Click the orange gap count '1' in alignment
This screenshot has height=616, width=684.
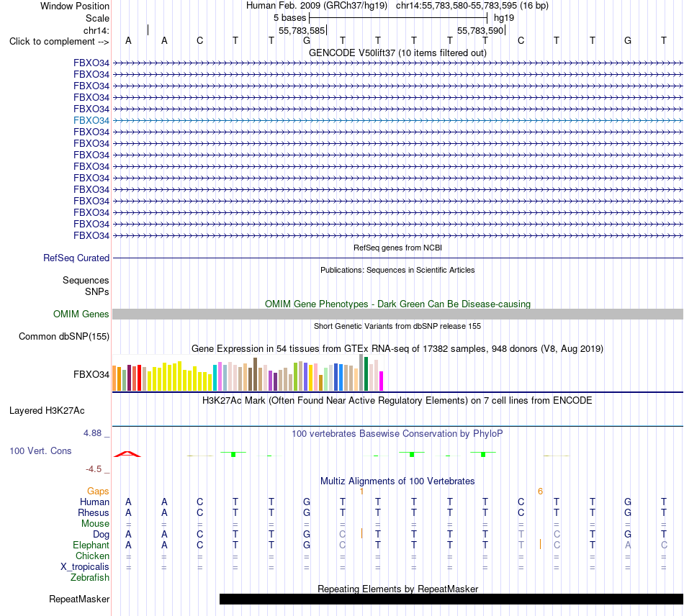pos(361,492)
